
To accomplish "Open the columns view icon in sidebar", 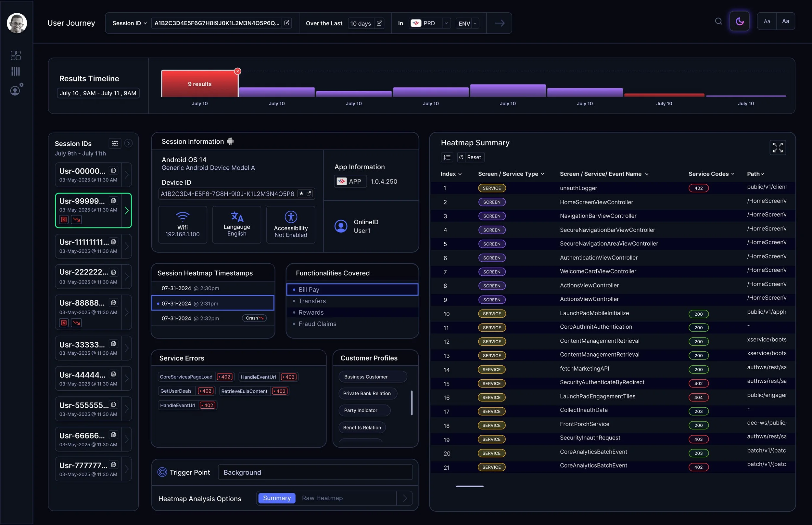I will (x=16, y=71).
